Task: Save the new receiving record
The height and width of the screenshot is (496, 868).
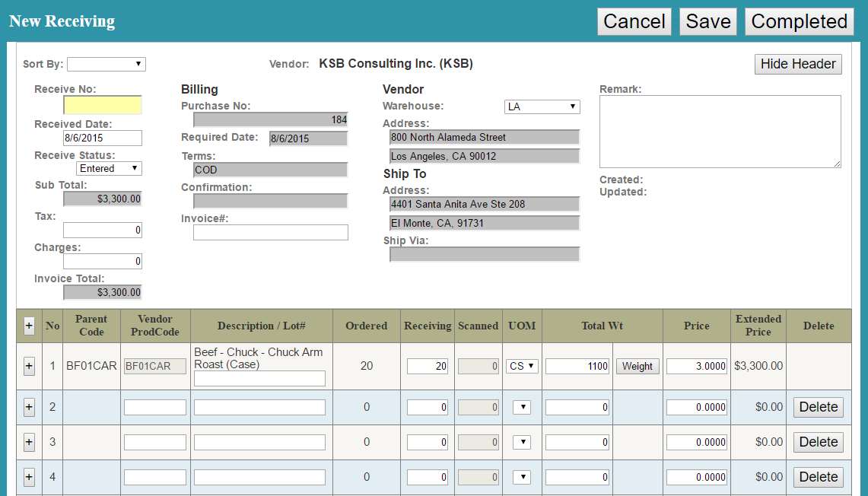Action: pyautogui.click(x=707, y=21)
